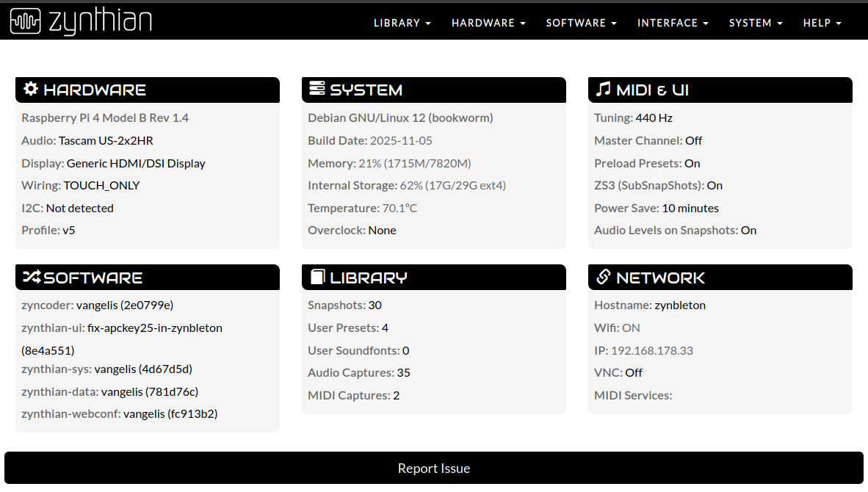Open the Hardware dropdown in the navigation bar
The height and width of the screenshot is (492, 868).
[488, 23]
